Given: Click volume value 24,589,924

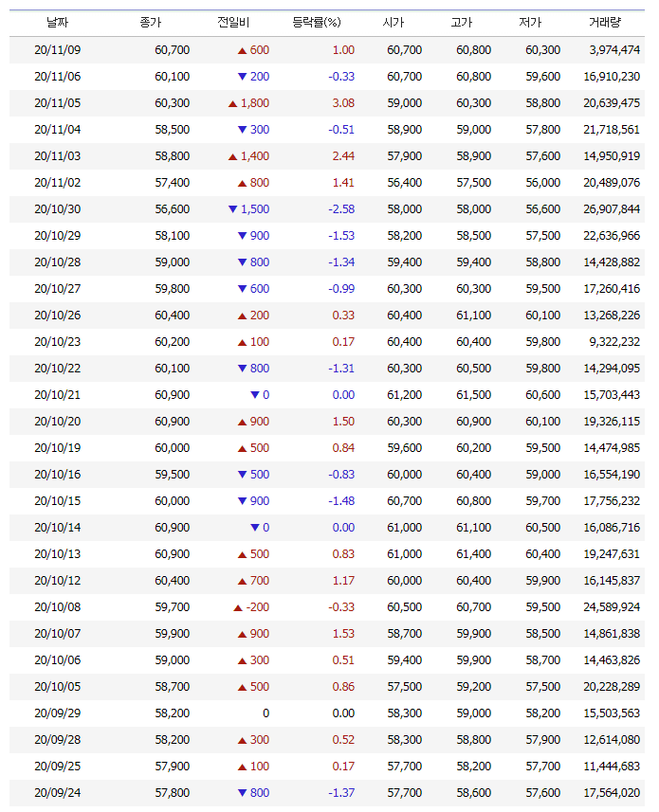Looking at the screenshot, I should (x=612, y=607).
